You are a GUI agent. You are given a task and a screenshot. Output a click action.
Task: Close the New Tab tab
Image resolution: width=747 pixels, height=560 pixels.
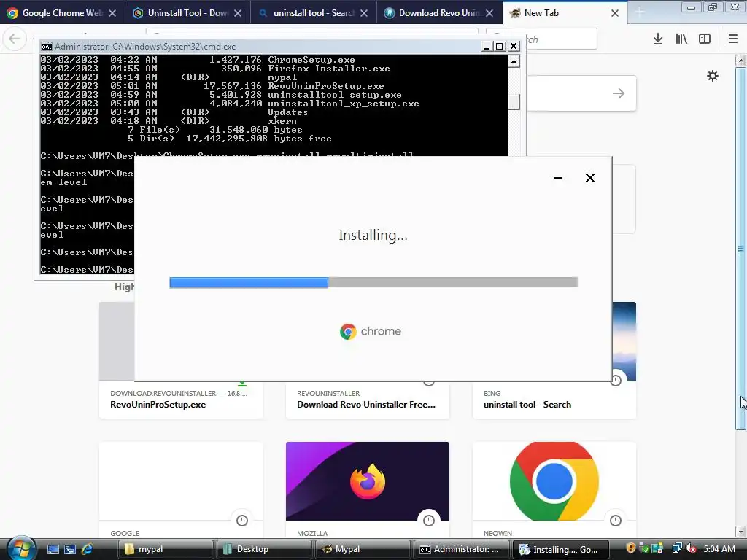(x=615, y=13)
